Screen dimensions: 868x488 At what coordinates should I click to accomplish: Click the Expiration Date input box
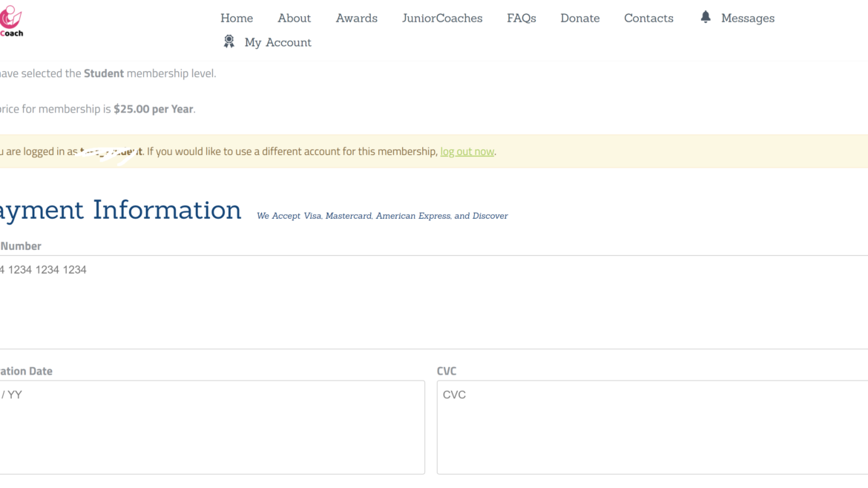click(x=211, y=426)
